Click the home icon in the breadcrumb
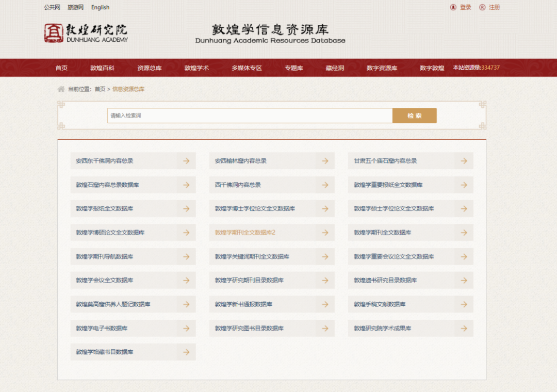 point(61,89)
